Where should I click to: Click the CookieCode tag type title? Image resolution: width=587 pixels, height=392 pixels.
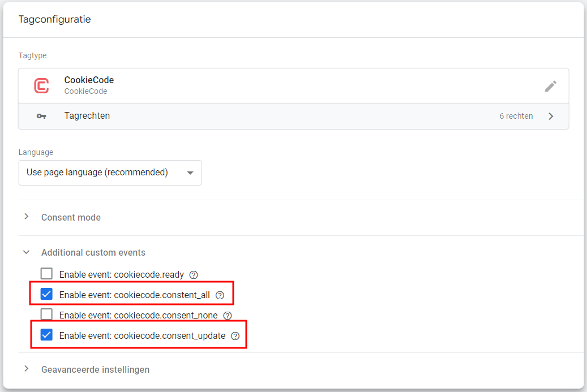89,80
